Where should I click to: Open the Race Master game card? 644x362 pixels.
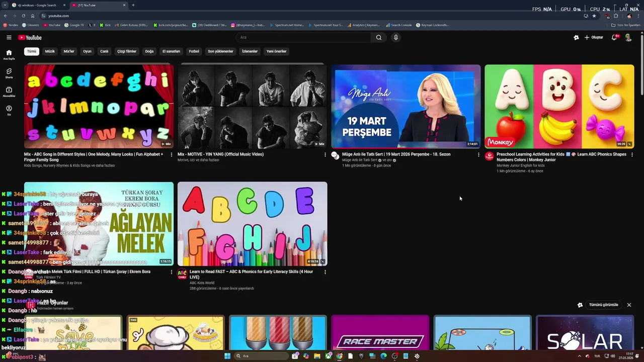[x=380, y=332]
